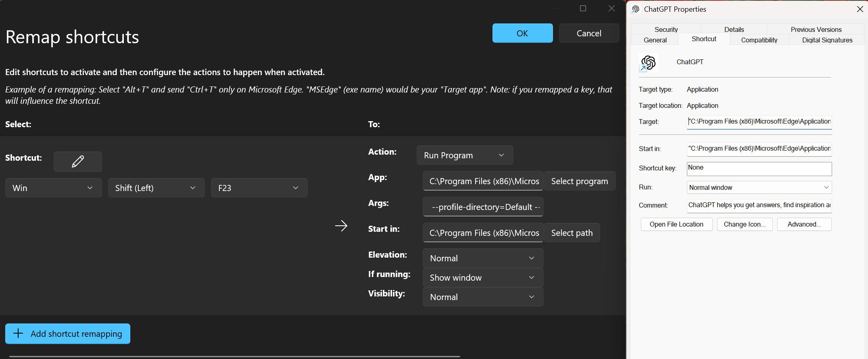This screenshot has height=359, width=868.
Task: Go to the Details tab
Action: pyautogui.click(x=734, y=29)
